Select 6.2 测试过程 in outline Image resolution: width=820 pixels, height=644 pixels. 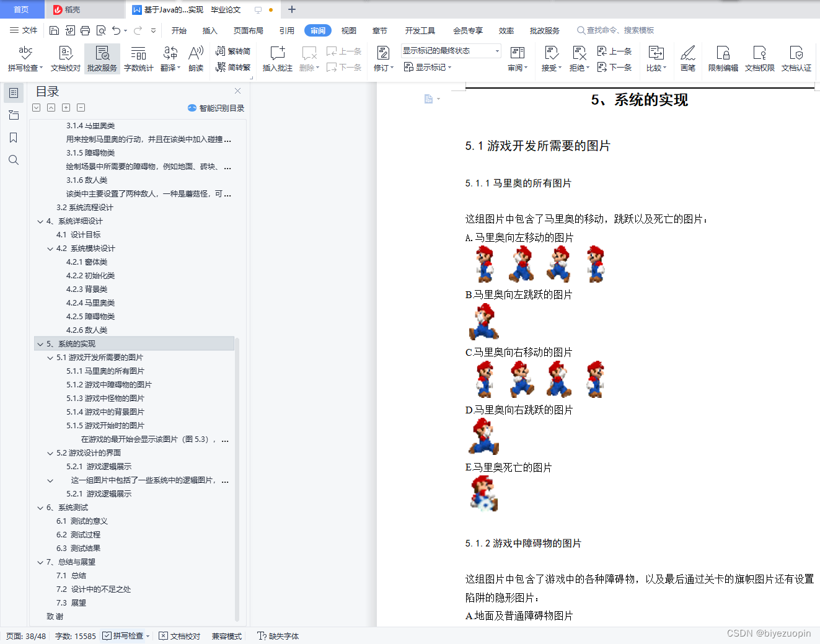pos(78,535)
